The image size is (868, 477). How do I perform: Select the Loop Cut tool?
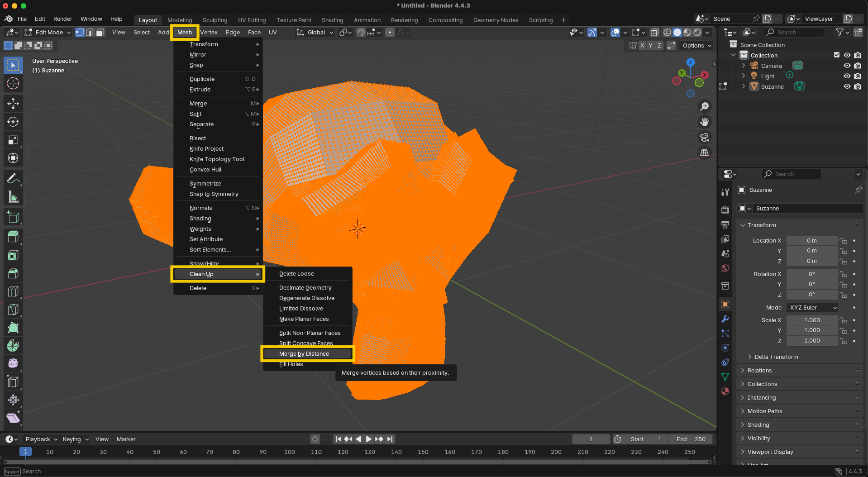click(13, 291)
